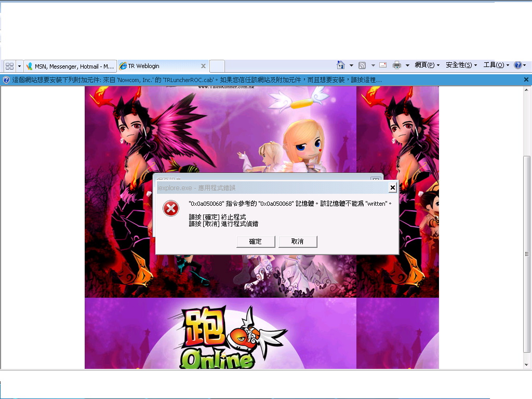This screenshot has width=532, height=399.
Task: Click the RSS feeds icon
Action: tap(362, 65)
